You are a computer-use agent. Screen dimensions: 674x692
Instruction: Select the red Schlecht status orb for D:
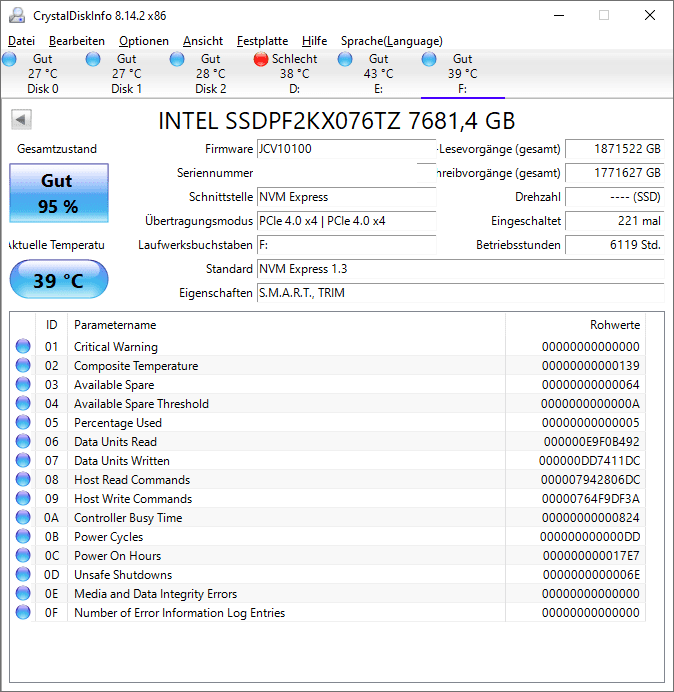(261, 59)
